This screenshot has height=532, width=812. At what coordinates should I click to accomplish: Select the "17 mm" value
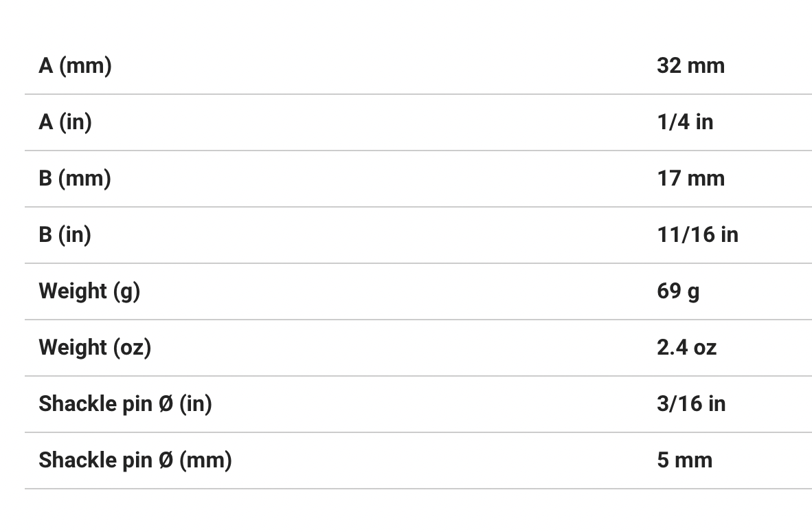(x=690, y=179)
